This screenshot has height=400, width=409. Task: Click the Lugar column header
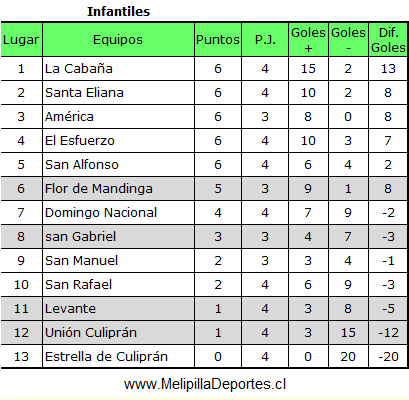click(21, 40)
